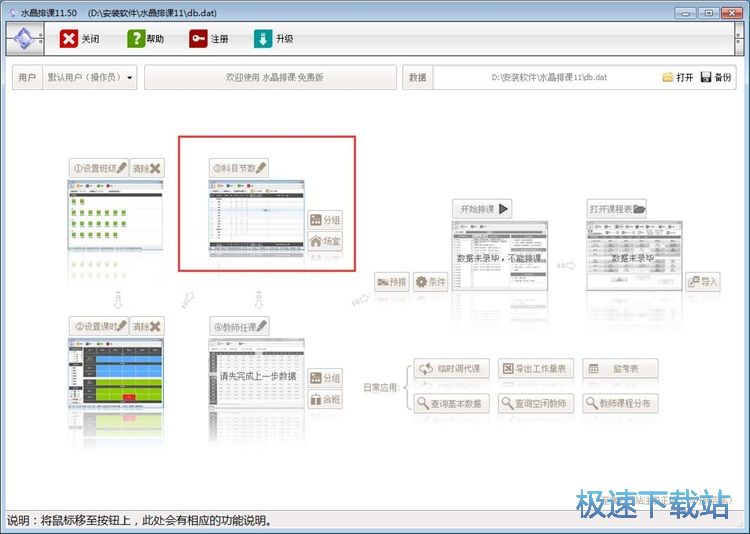Screen dimensions: 750x534
Task: Click the 临时调代课 substitute button
Action: (452, 368)
